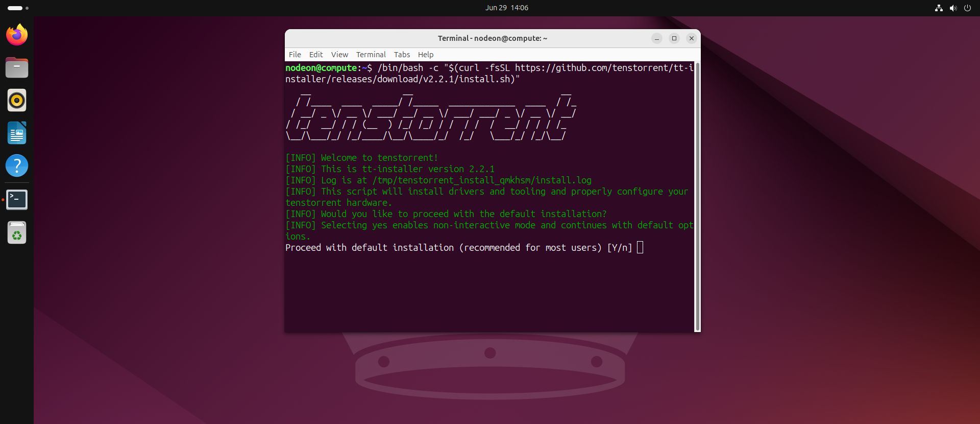Open the Files manager dock icon

(17, 67)
